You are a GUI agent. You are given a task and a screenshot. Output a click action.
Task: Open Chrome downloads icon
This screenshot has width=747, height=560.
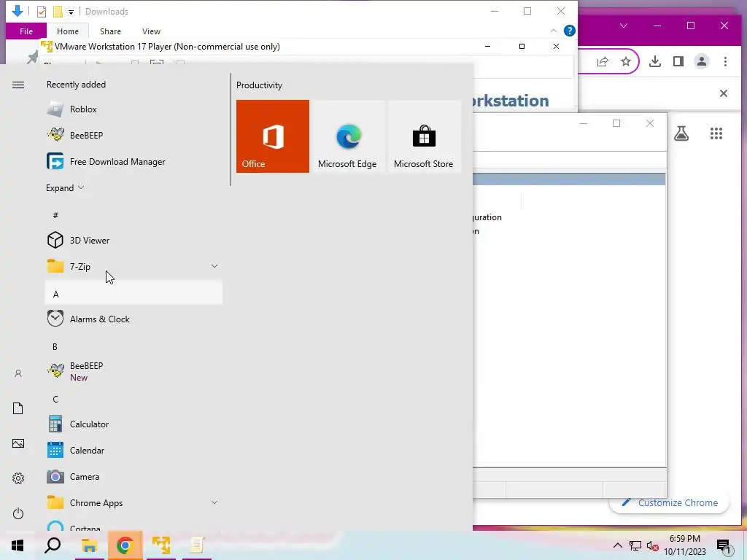tap(655, 61)
